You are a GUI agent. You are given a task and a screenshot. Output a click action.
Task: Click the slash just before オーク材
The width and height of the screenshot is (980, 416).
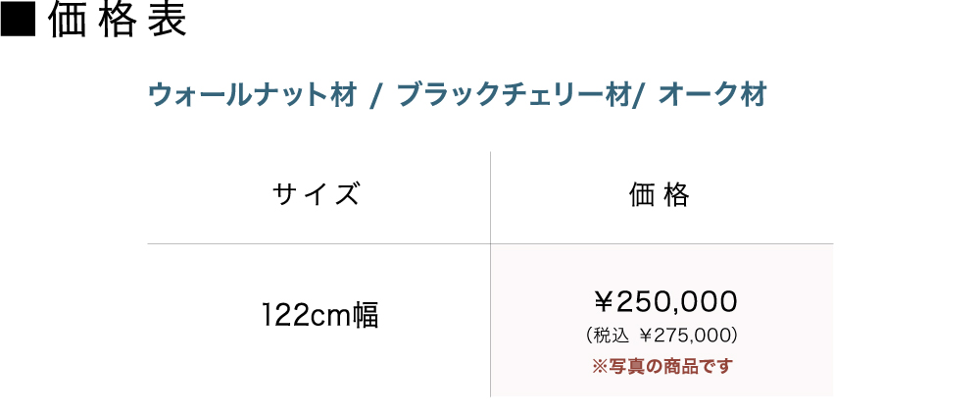pos(639,97)
